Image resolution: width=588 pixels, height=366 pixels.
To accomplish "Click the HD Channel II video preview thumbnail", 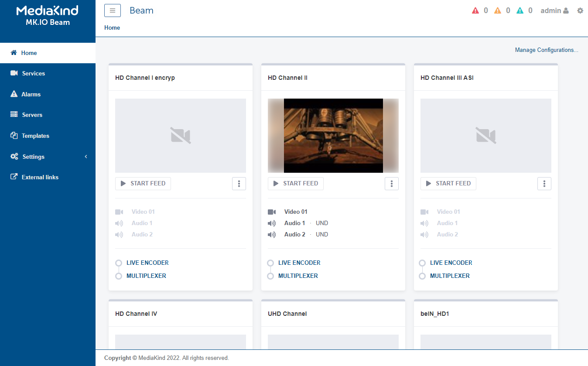I will pos(333,135).
